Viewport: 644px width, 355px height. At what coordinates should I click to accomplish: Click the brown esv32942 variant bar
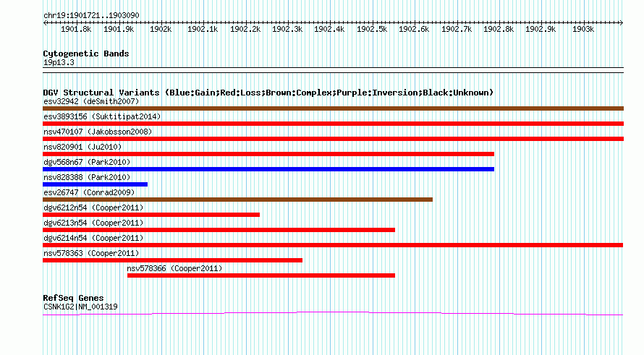pos(333,108)
